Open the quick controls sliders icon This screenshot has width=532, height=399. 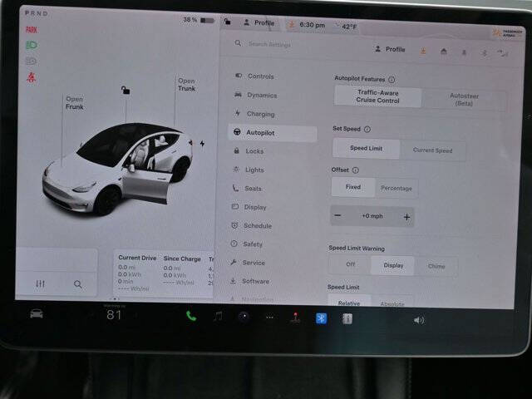click(x=40, y=283)
